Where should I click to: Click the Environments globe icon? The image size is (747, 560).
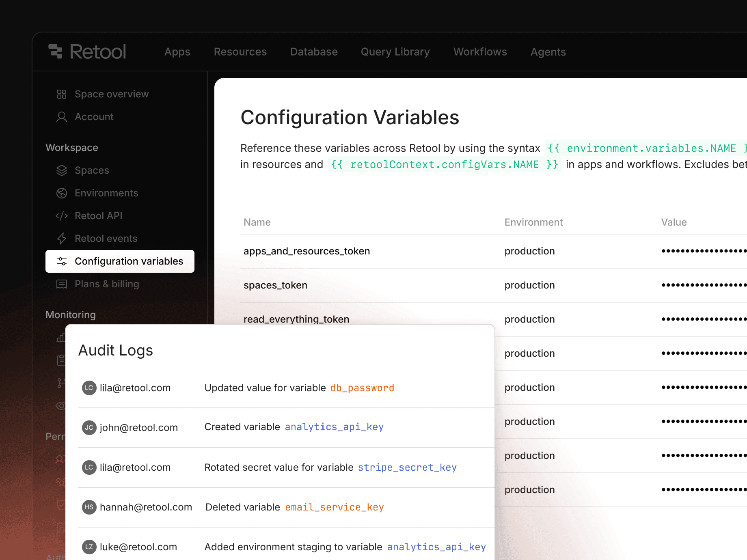(x=62, y=193)
